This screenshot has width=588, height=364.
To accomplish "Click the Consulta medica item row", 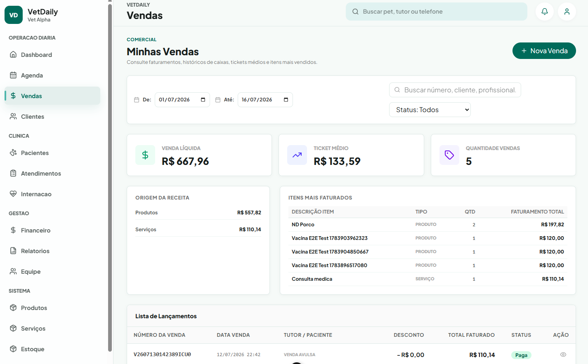I will pyautogui.click(x=428, y=279).
